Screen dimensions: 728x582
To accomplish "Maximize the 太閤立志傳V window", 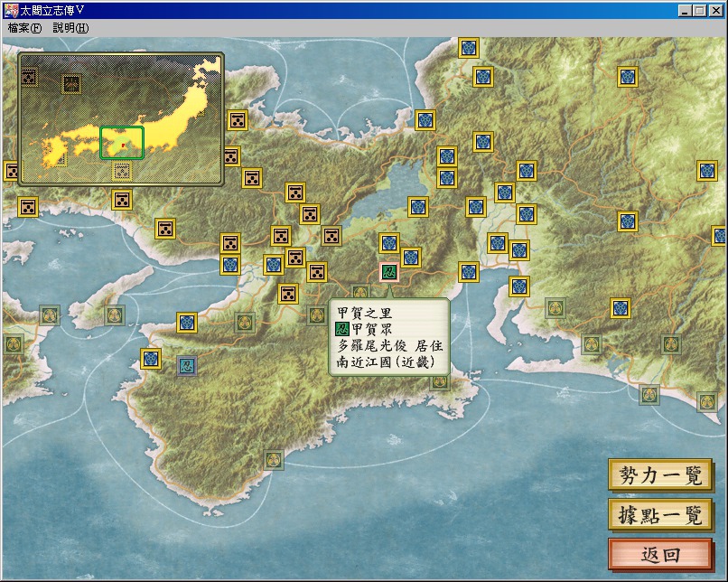I will tap(700, 11).
